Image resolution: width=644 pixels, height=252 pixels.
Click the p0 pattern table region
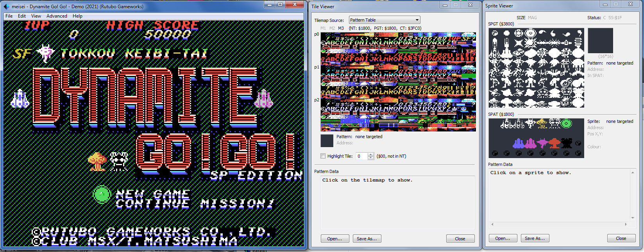pyautogui.click(x=398, y=49)
